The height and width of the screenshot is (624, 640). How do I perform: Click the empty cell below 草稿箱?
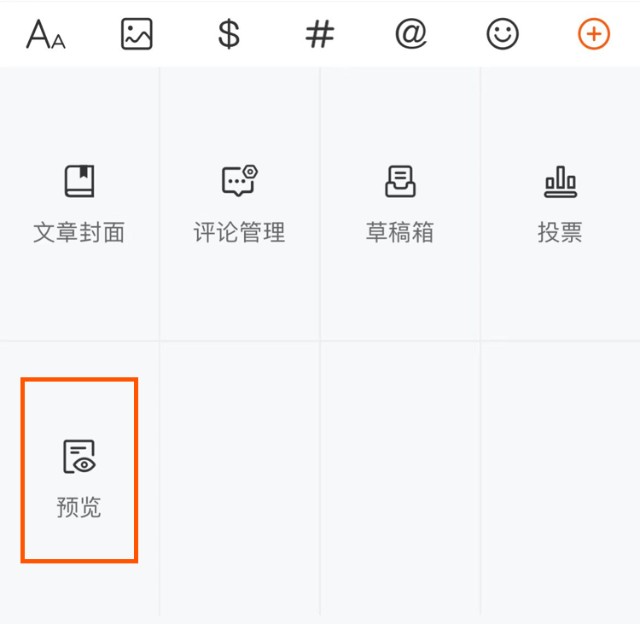pyautogui.click(x=400, y=478)
